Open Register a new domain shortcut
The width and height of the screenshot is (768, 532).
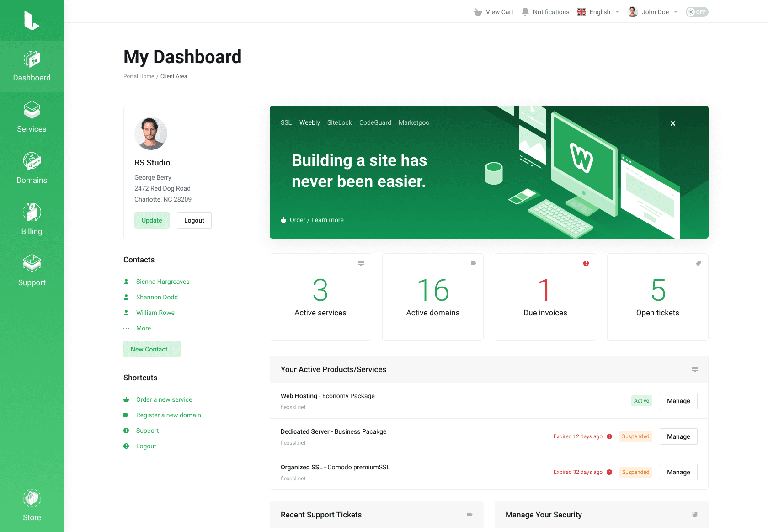168,415
